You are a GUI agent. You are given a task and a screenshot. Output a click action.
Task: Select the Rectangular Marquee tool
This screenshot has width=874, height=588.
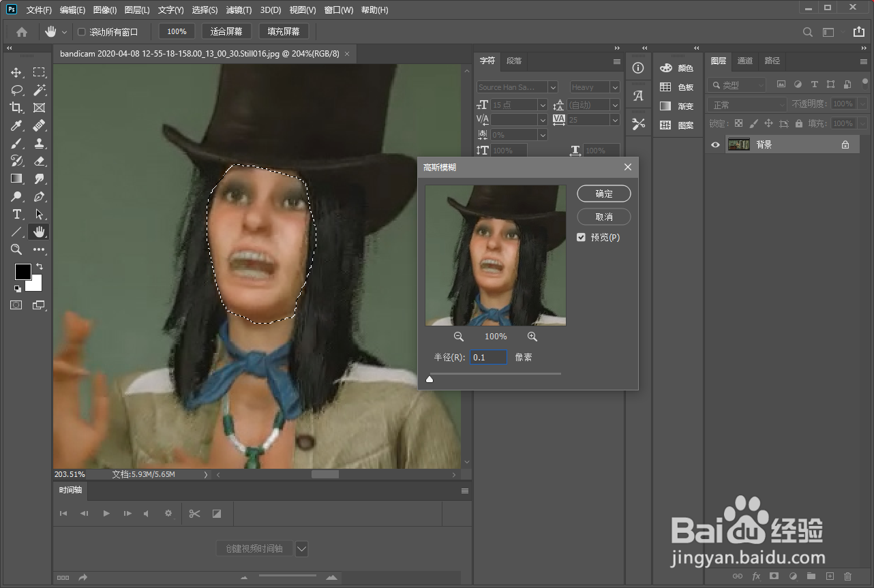40,72
